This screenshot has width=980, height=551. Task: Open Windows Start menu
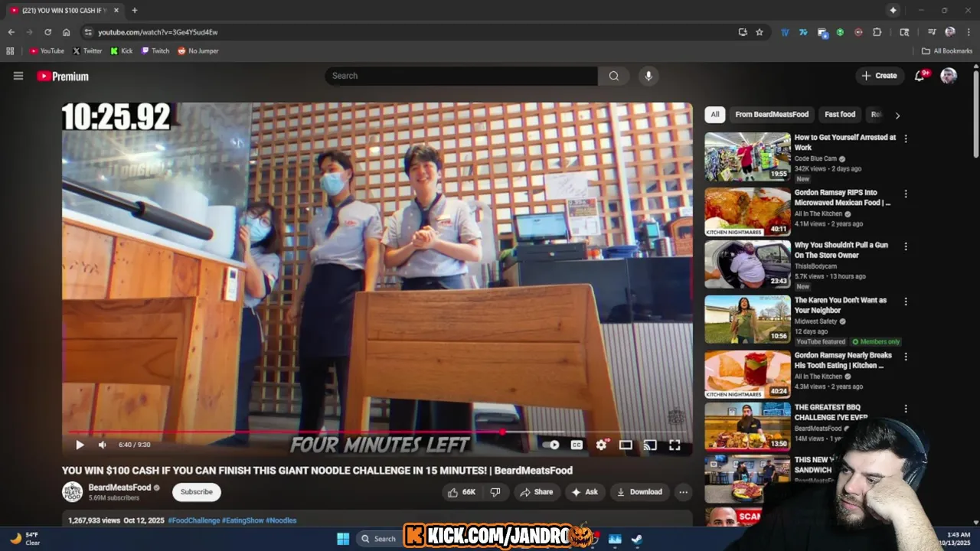(x=343, y=538)
